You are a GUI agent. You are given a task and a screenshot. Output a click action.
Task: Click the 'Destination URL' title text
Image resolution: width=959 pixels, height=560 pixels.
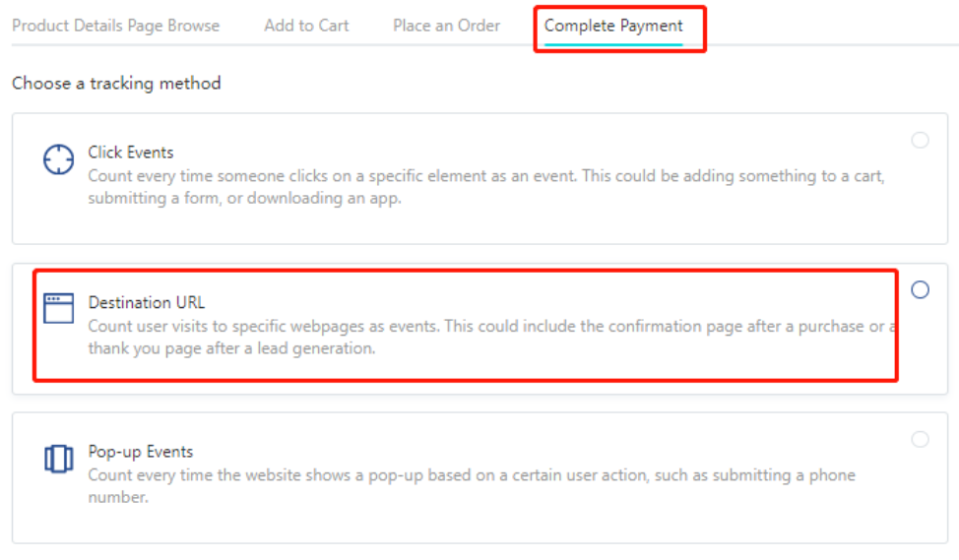(147, 302)
